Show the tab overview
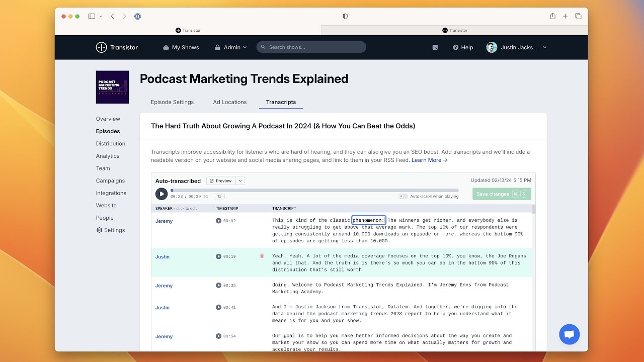The image size is (644, 362). (x=578, y=16)
